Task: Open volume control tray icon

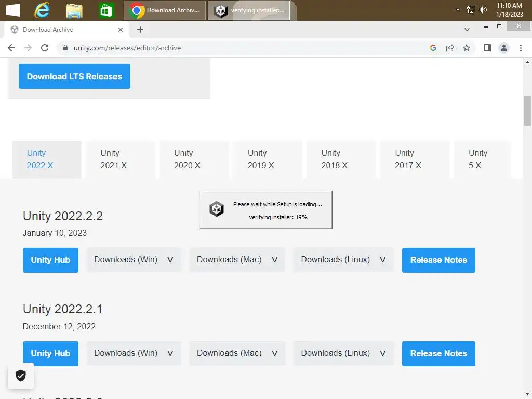Action: tap(483, 10)
